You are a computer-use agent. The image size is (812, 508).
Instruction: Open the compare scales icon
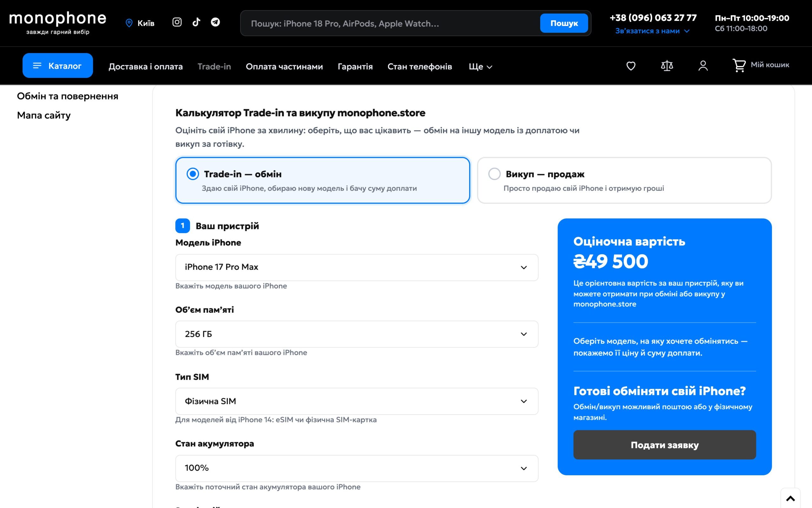click(x=667, y=65)
